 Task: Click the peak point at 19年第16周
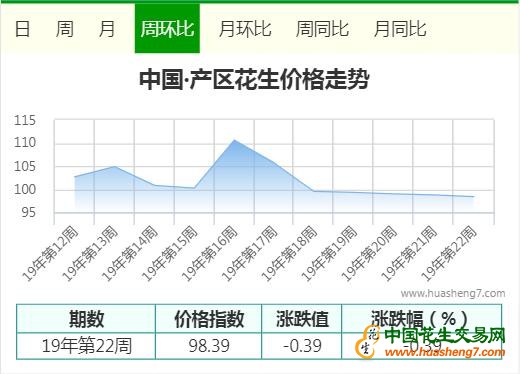click(234, 140)
